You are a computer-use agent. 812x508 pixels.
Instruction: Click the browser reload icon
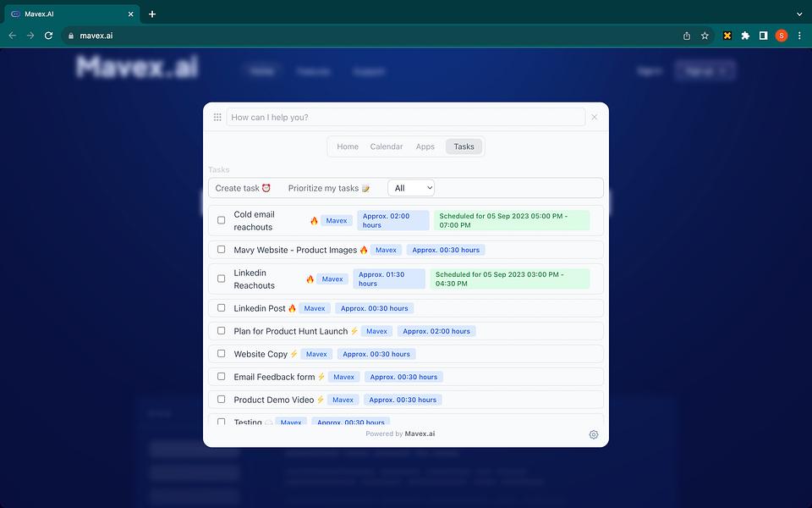[x=49, y=36]
